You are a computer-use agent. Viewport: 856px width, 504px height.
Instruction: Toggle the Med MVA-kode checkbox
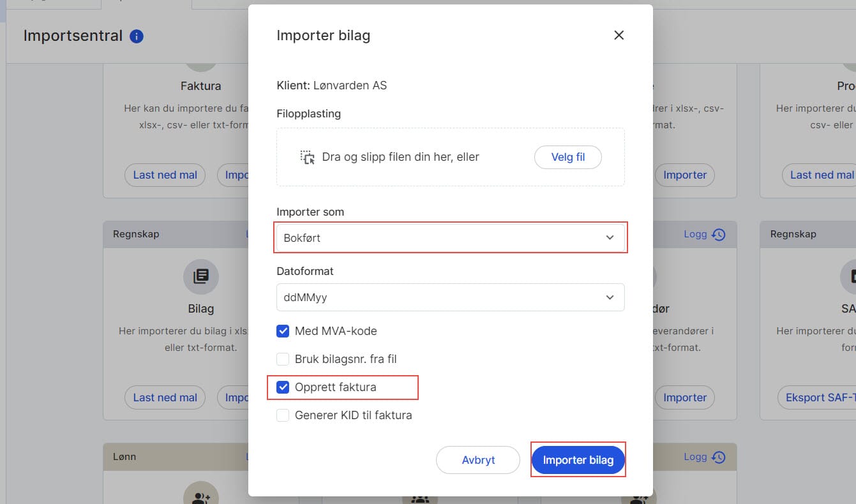(283, 331)
